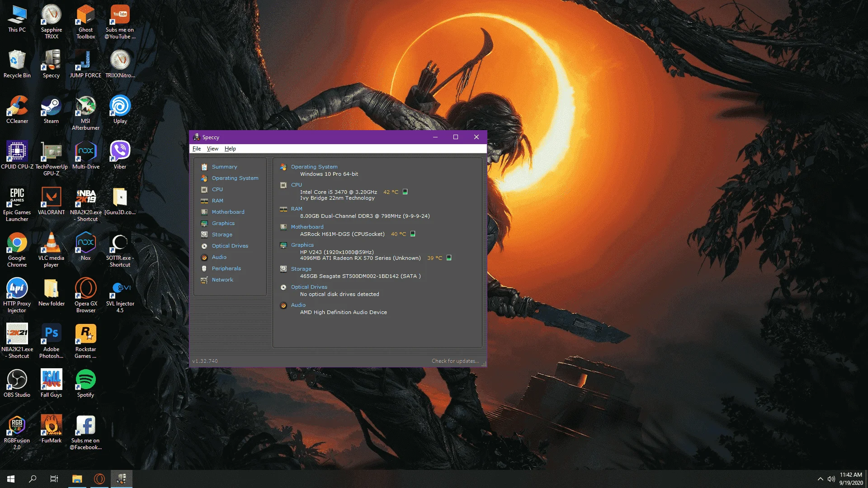Open the Help menu in Speccy
The height and width of the screenshot is (488, 868).
230,149
